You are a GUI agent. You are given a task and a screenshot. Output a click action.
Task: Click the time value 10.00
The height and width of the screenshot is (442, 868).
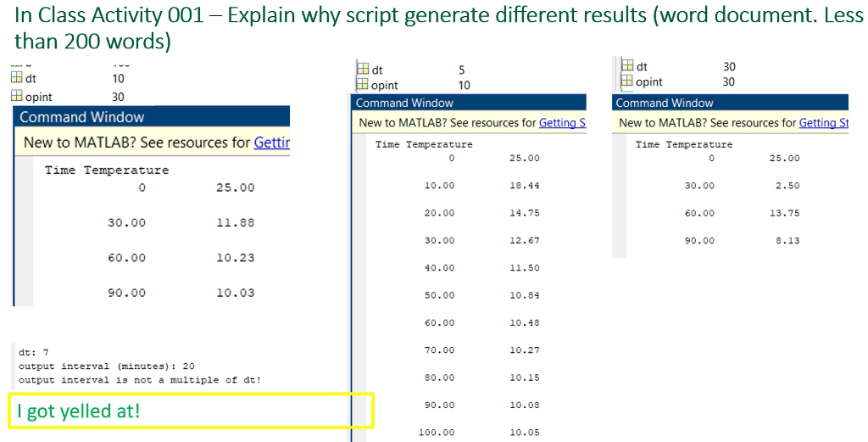click(440, 186)
